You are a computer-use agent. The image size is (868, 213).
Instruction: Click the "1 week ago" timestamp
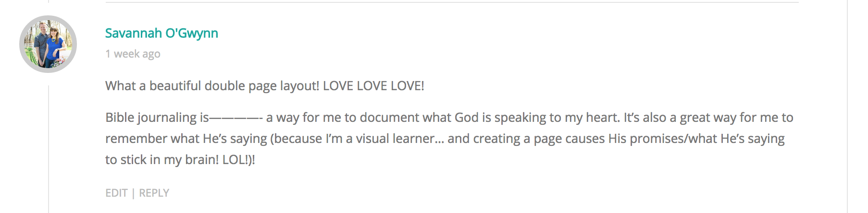[133, 54]
